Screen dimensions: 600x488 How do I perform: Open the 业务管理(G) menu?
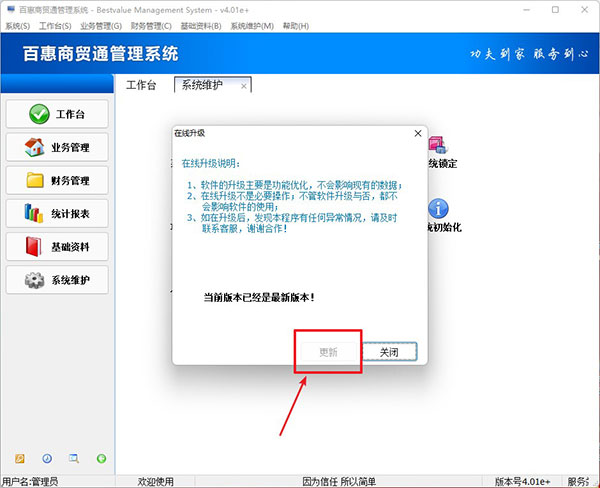[x=101, y=26]
